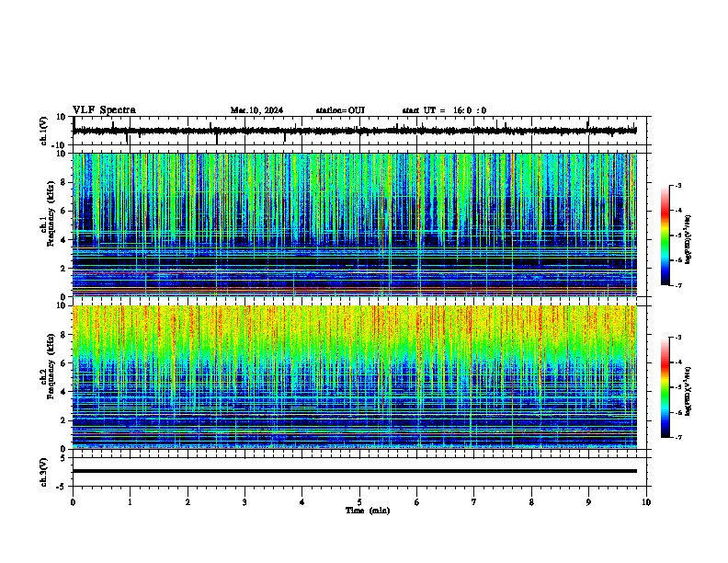Click the ch.1(V) waveform axis label
728x563 pixels.
pyautogui.click(x=44, y=131)
